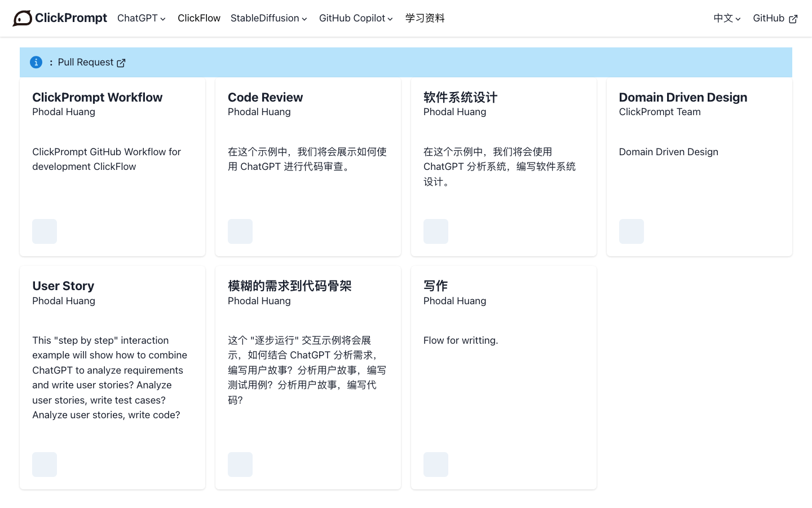
Task: Click the external link icon next to GitHub
Action: tap(793, 19)
